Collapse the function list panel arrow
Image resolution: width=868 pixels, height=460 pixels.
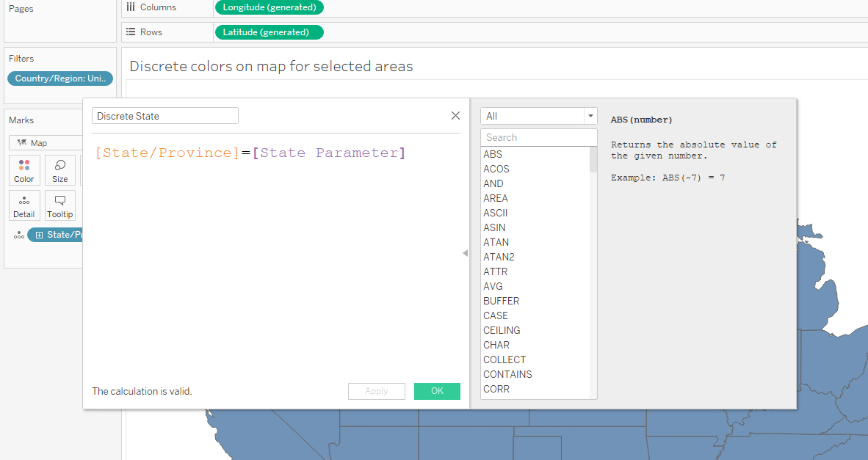point(465,253)
